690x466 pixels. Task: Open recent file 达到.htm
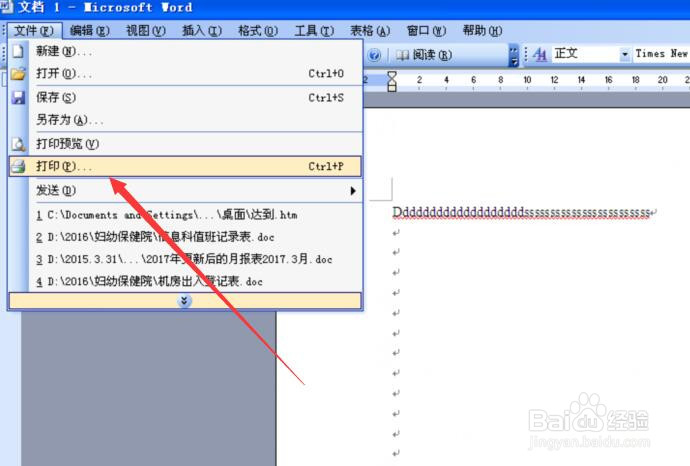coord(185,215)
